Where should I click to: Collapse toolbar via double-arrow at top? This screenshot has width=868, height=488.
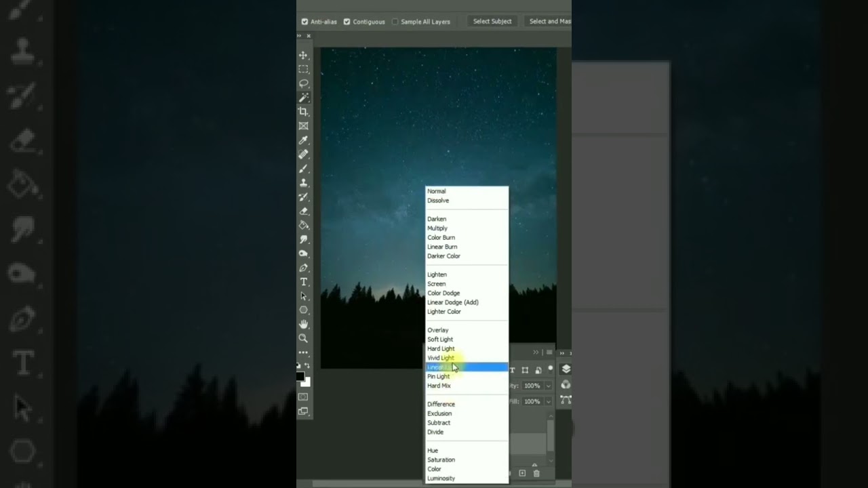tap(300, 36)
